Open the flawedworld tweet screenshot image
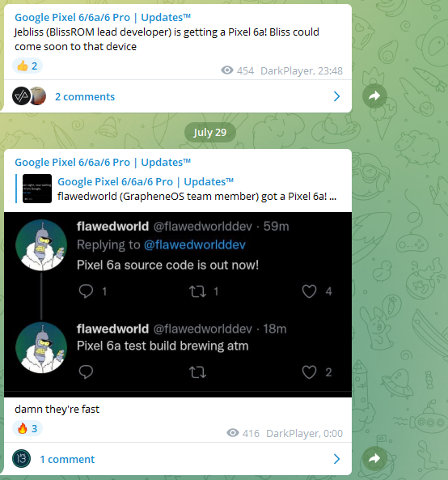The width and height of the screenshot is (448, 480). click(x=178, y=304)
